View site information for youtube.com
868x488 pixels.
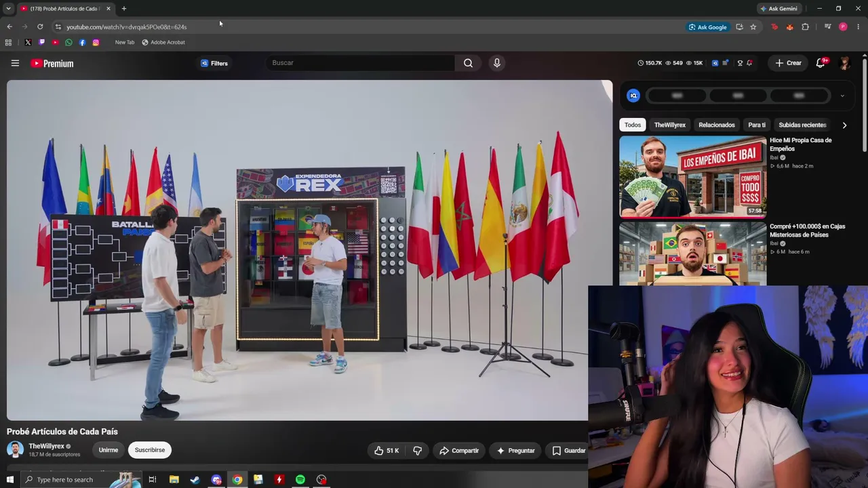click(58, 27)
